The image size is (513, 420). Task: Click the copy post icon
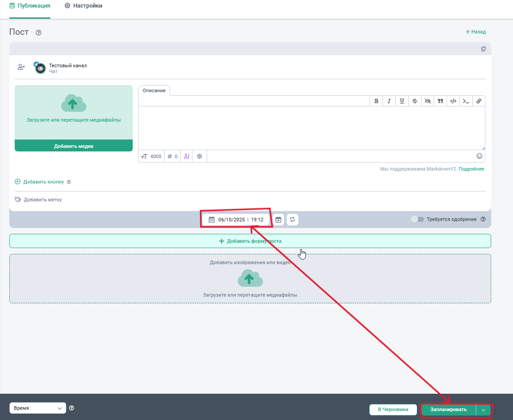click(483, 49)
